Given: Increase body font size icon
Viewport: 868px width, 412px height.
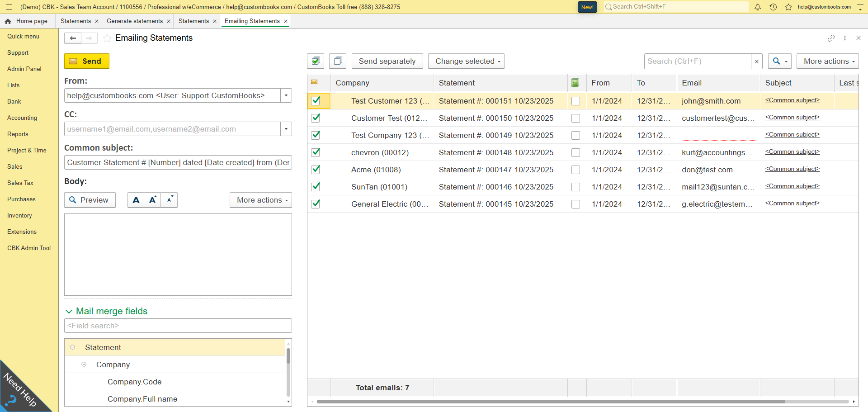Looking at the screenshot, I should point(153,200).
